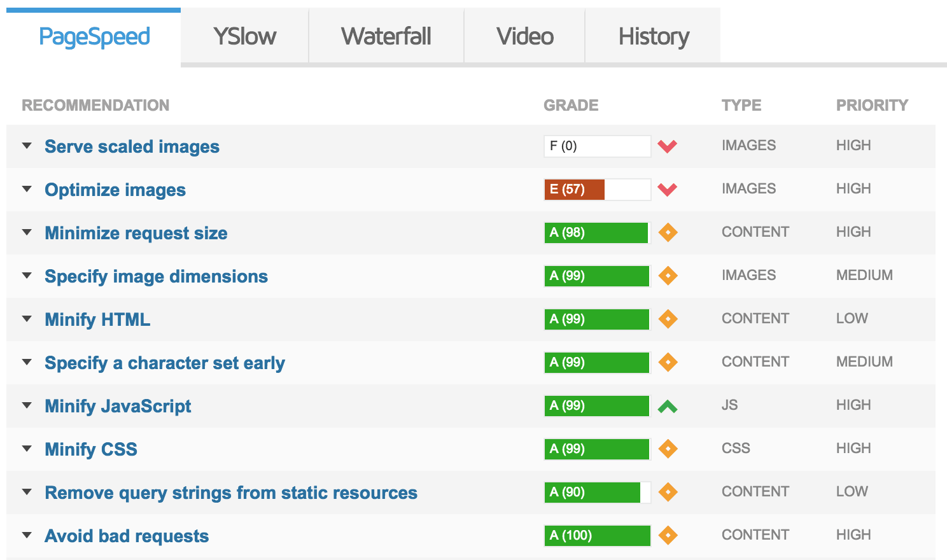Click orange diamond for Specify a character set early
Viewport: 947px width, 560px height.
coord(668,362)
